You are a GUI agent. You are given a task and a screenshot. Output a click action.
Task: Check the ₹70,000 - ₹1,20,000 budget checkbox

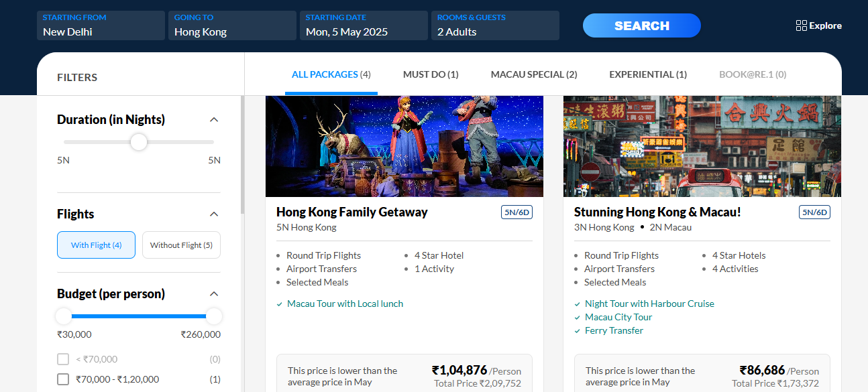tap(63, 379)
